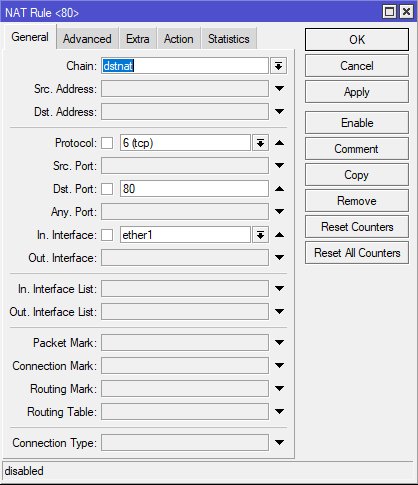This screenshot has width=418, height=485.
Task: Click the Reset Counters button
Action: click(357, 227)
